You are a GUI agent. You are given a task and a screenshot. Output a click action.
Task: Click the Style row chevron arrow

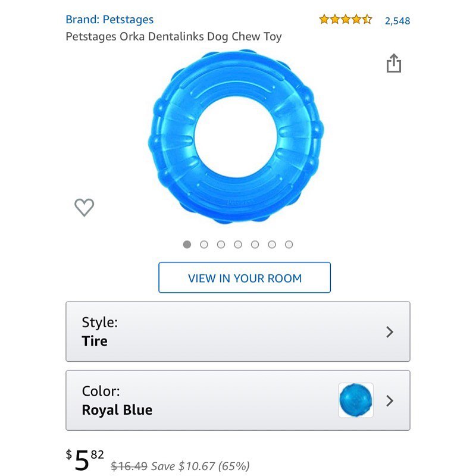pos(390,332)
